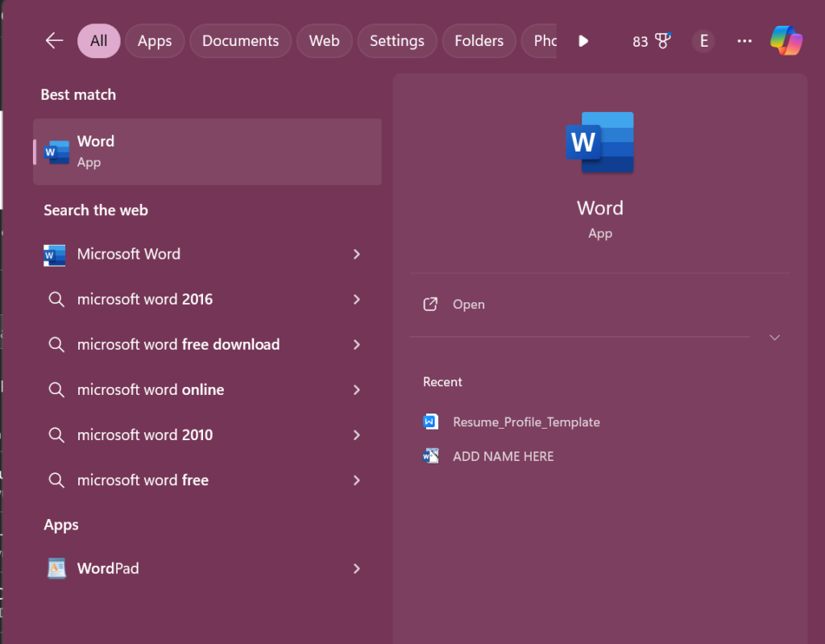The image size is (825, 644).
Task: Select microsoft word free download suggestion
Action: click(206, 345)
